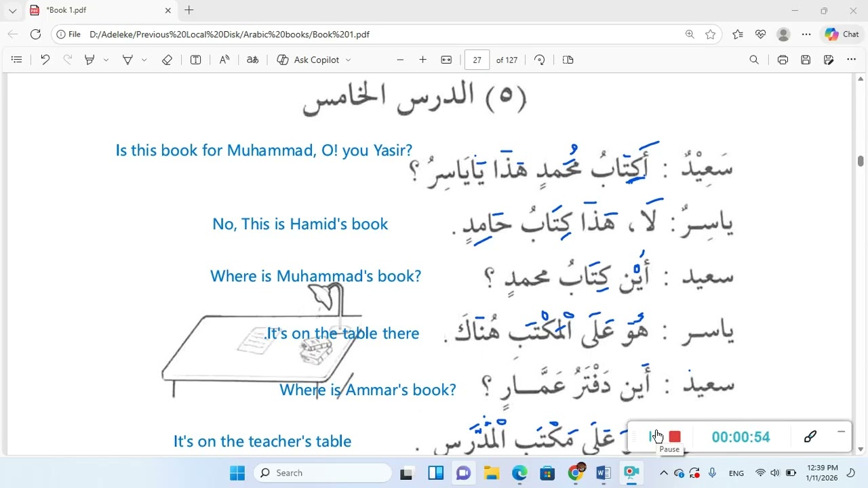Switch the page view layout
This screenshot has width=868, height=488.
point(568,60)
